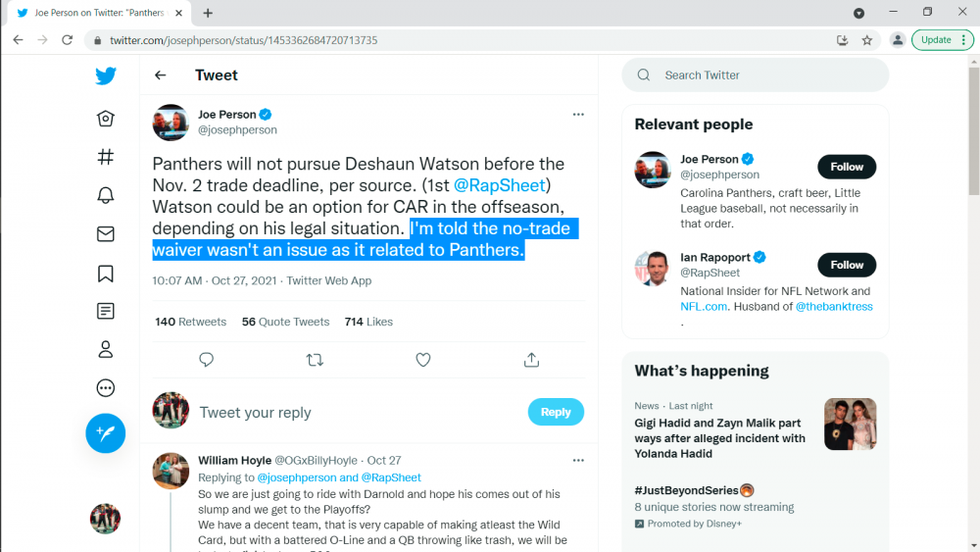The width and height of the screenshot is (980, 552).
Task: Expand the sidebar More options circle
Action: coord(106,388)
